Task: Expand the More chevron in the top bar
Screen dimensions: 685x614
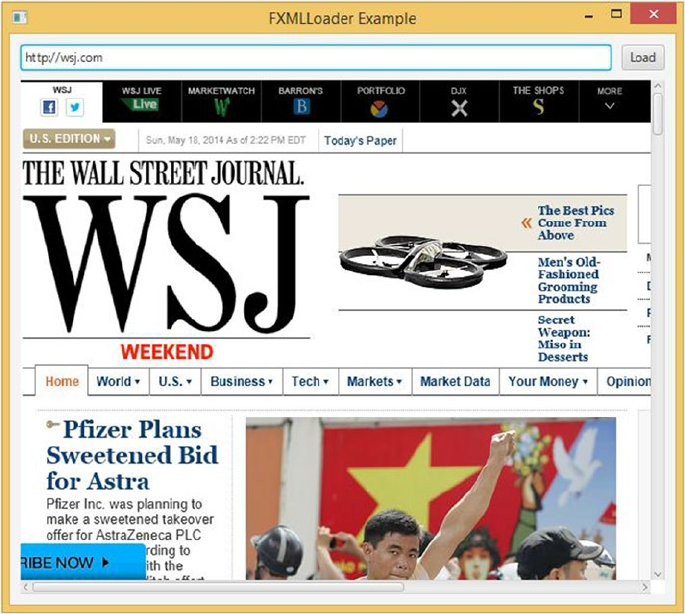Action: [x=609, y=106]
